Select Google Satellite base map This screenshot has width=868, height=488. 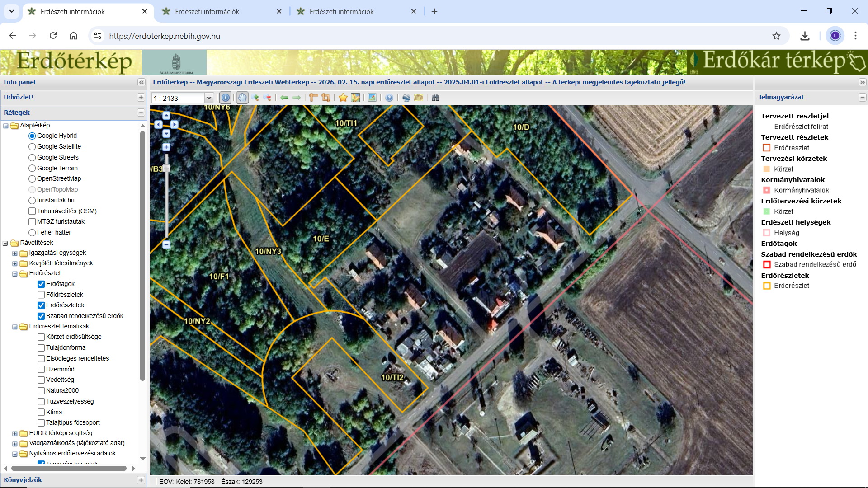click(32, 146)
